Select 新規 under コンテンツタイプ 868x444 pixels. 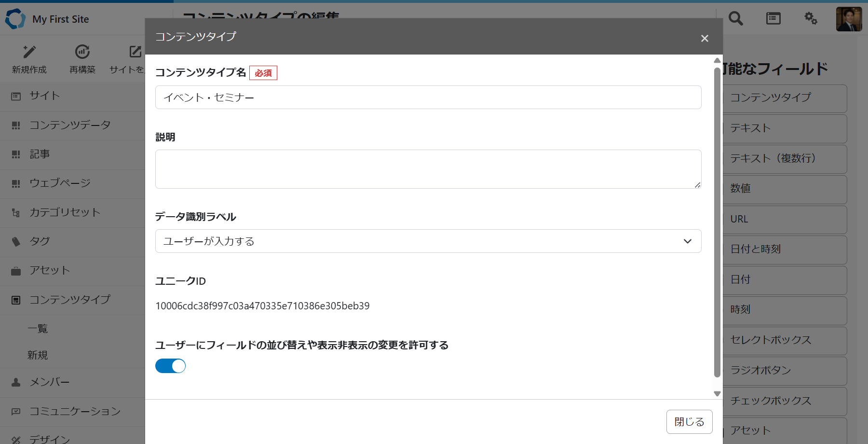[37, 355]
